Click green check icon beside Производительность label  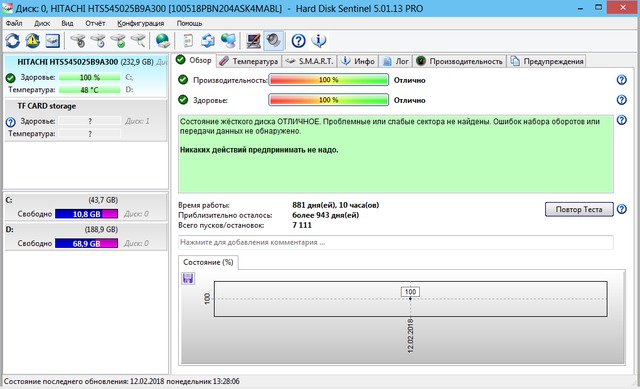(x=183, y=80)
